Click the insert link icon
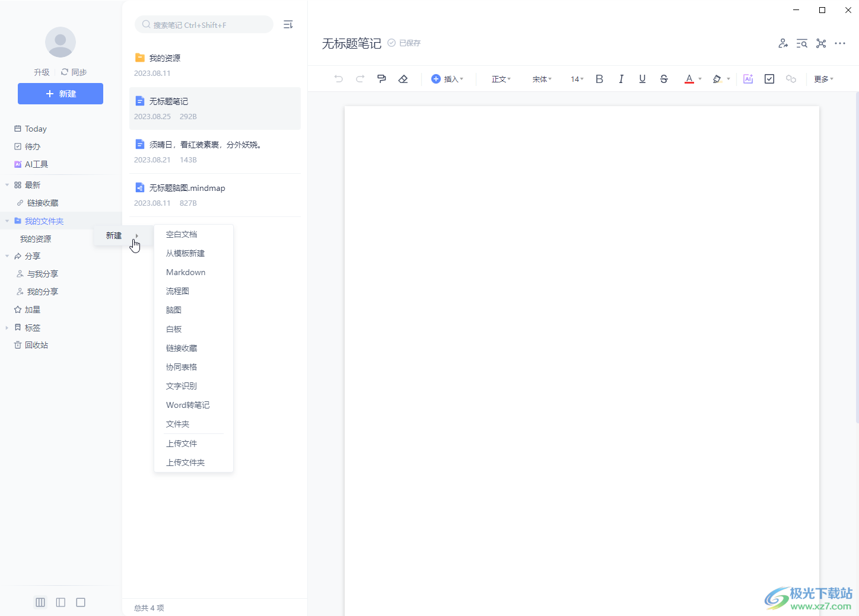The height and width of the screenshot is (616, 859). pyautogui.click(x=791, y=79)
